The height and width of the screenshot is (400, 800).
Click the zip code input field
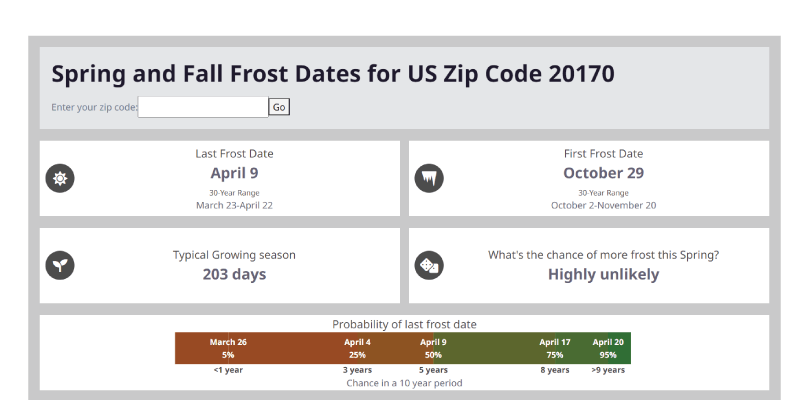click(203, 107)
